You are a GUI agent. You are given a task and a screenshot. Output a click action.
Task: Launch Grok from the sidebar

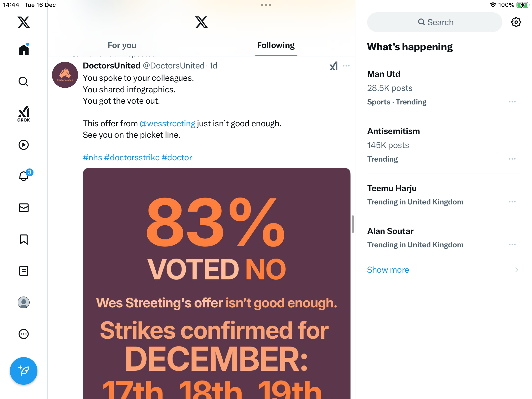[24, 114]
